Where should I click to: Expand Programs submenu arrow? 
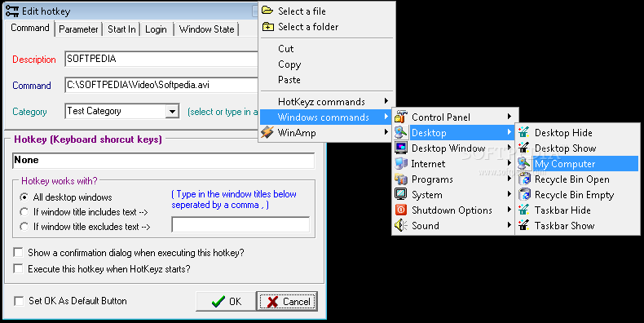click(x=509, y=179)
